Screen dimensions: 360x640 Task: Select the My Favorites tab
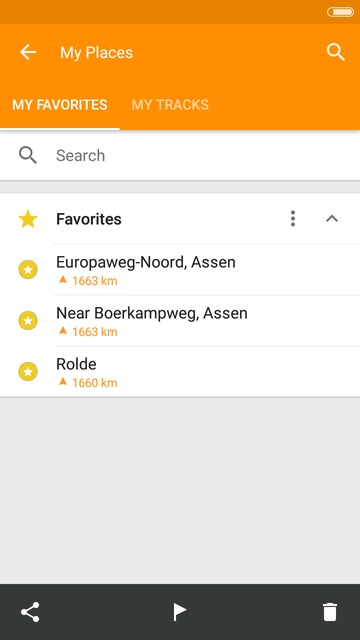60,105
